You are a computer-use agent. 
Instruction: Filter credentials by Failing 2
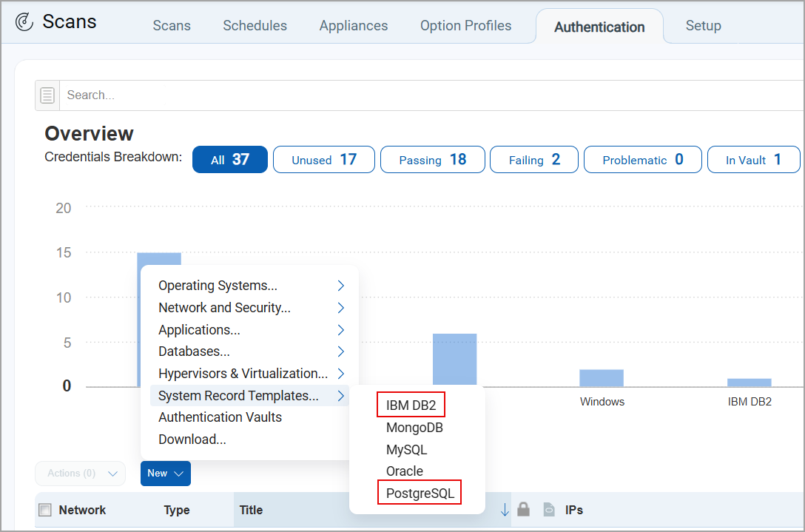[534, 159]
